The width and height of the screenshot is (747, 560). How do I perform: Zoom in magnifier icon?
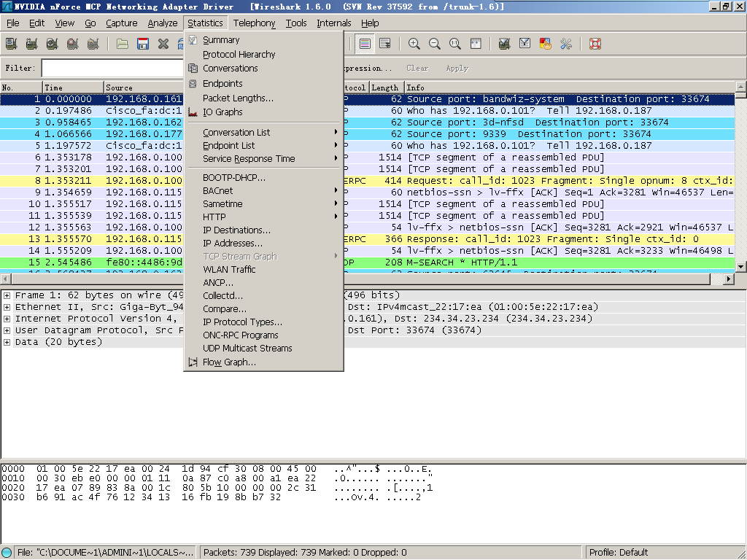click(414, 44)
